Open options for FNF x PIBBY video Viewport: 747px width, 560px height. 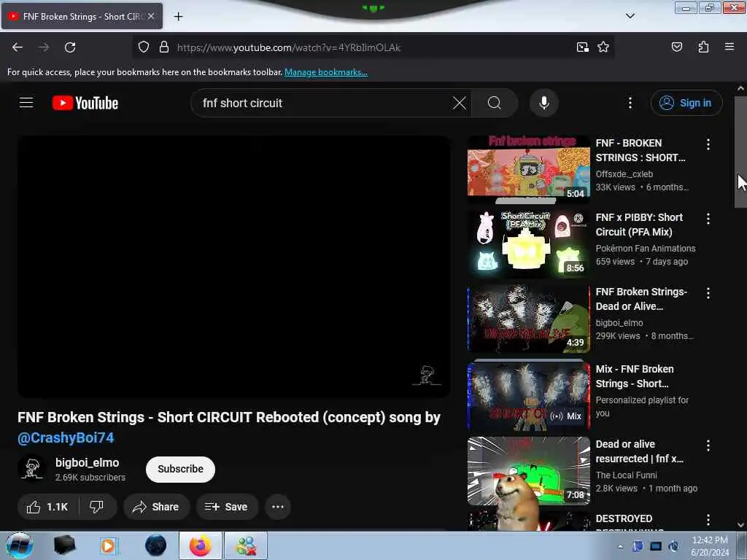click(x=708, y=219)
